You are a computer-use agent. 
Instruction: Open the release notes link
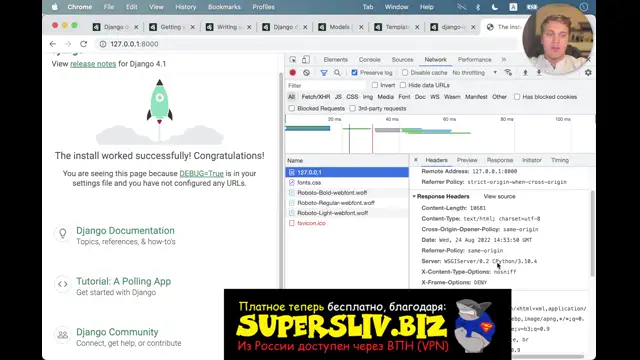point(93,64)
